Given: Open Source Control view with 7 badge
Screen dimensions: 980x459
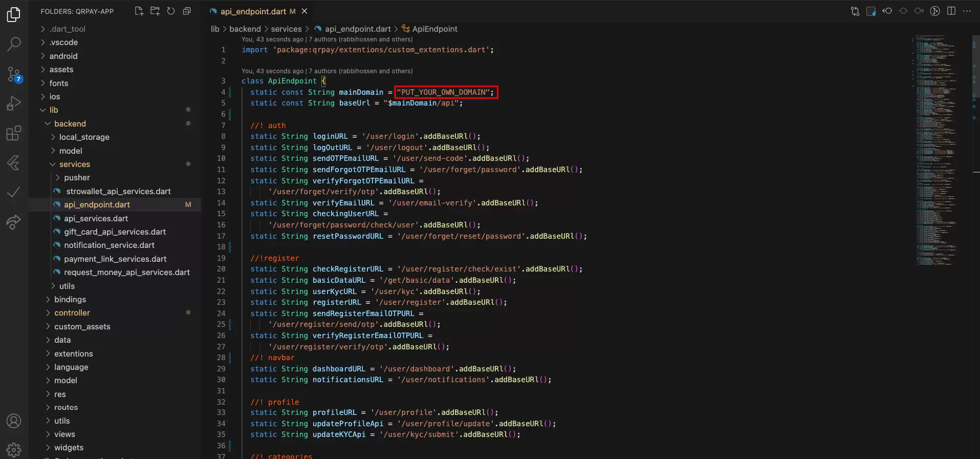Looking at the screenshot, I should pos(14,75).
